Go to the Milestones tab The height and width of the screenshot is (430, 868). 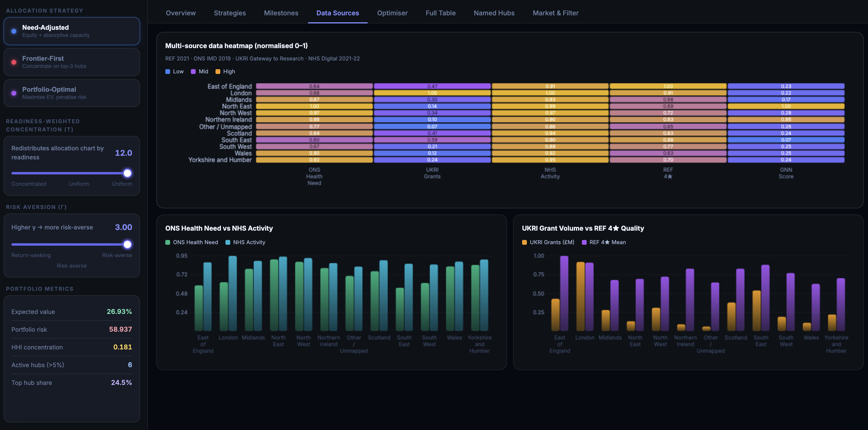[x=281, y=13]
